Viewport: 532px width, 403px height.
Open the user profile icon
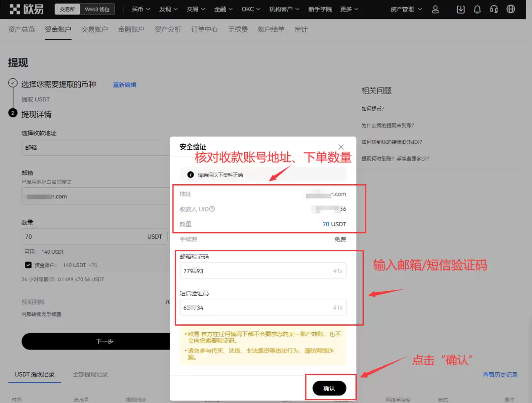pos(435,9)
